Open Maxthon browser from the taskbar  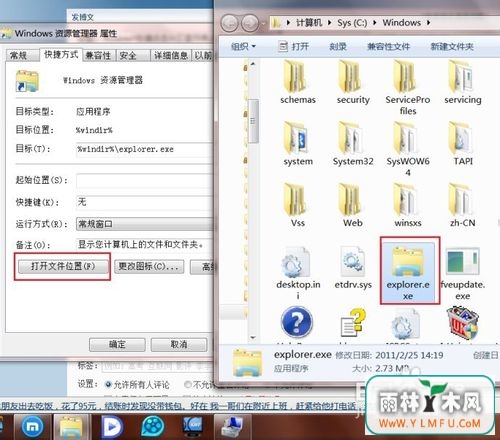[x=33, y=426]
